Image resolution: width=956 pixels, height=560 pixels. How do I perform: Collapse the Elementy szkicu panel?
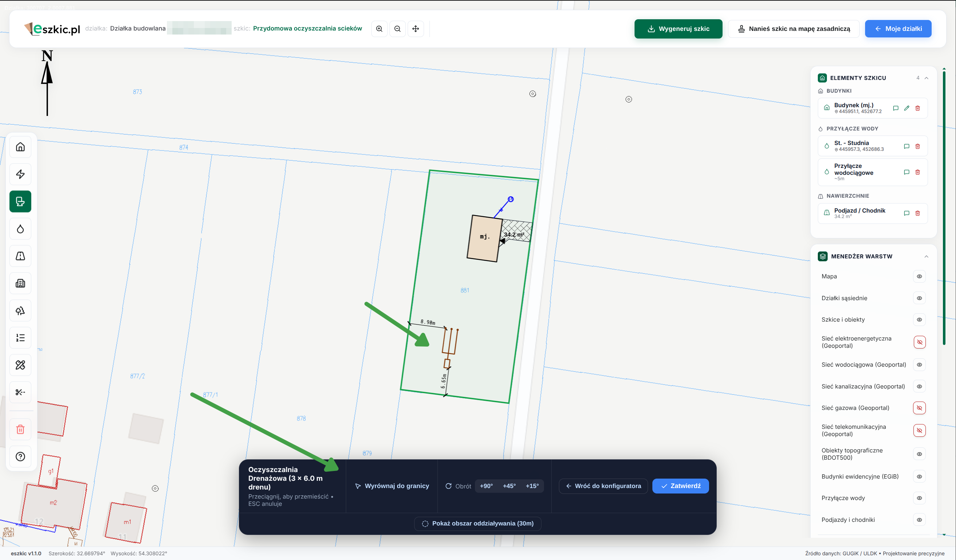(x=926, y=78)
